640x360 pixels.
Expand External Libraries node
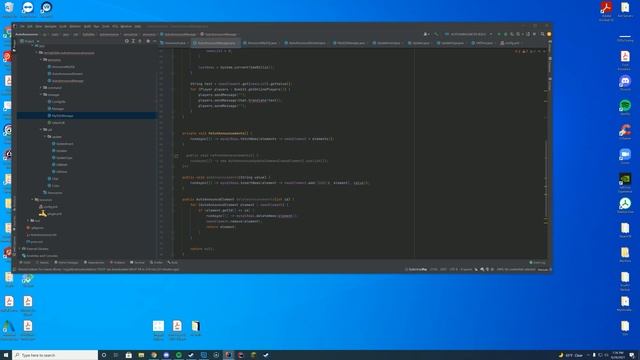coord(20,249)
